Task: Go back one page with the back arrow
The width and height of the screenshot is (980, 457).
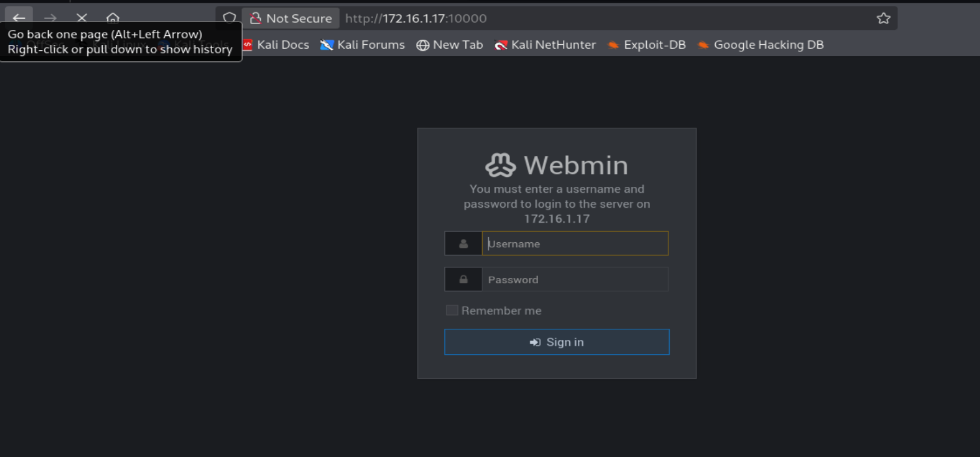Action: coord(19,18)
